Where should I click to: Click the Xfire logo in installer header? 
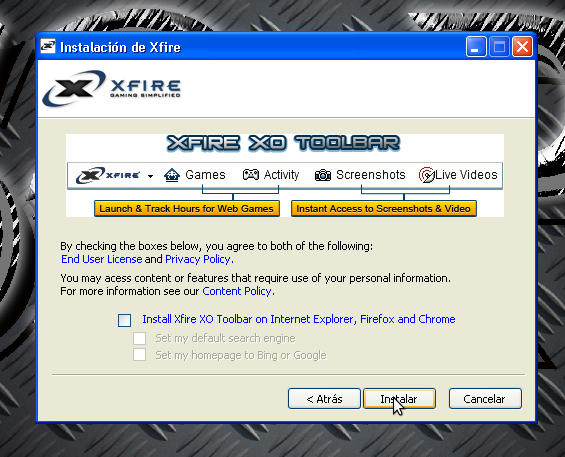pos(111,88)
